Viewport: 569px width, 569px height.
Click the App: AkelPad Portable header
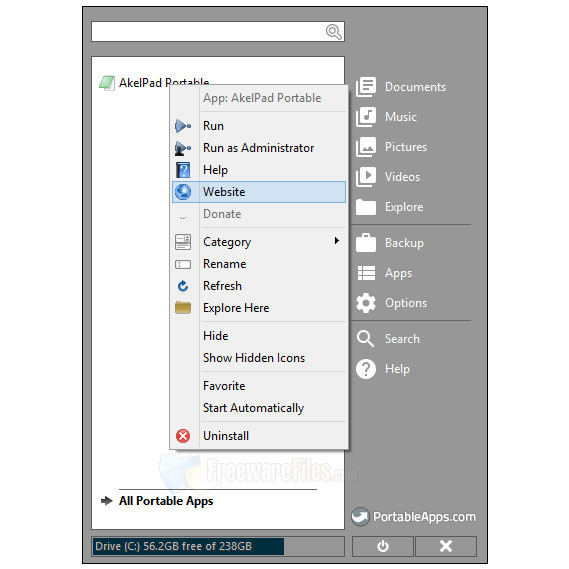[x=262, y=98]
